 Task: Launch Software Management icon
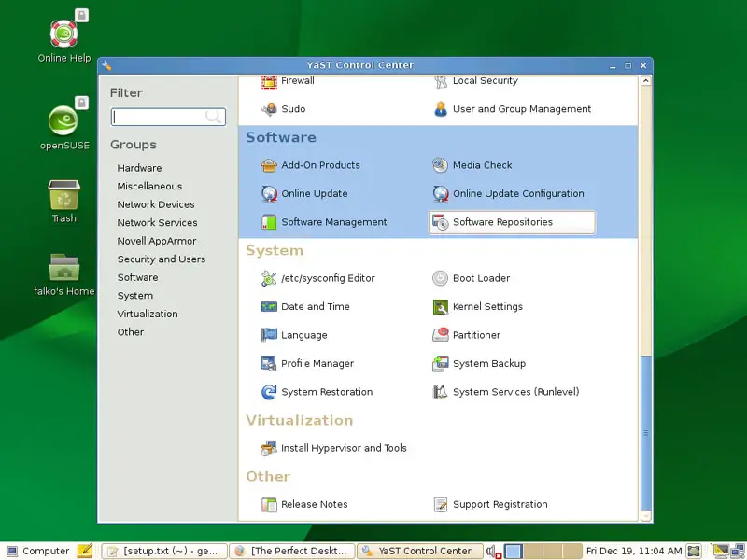coord(269,222)
